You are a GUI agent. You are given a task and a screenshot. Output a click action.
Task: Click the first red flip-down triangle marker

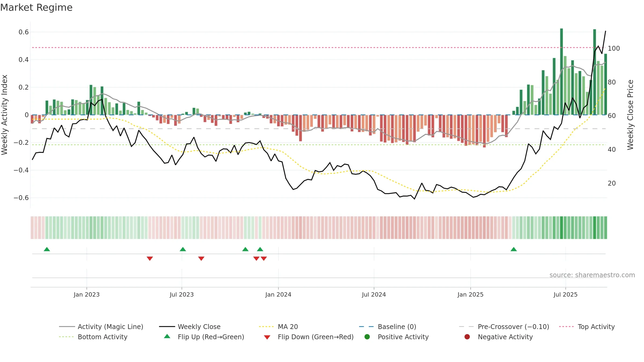tap(150, 258)
